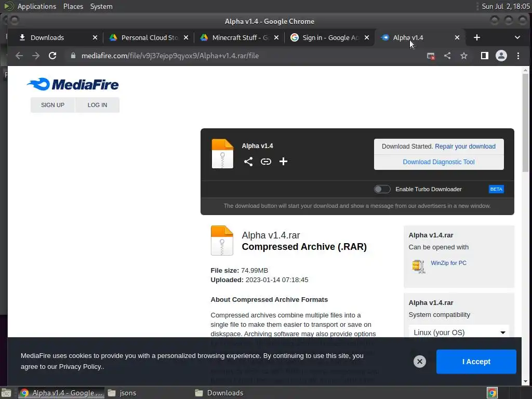
Task: Open the System menu
Action: coord(101,6)
